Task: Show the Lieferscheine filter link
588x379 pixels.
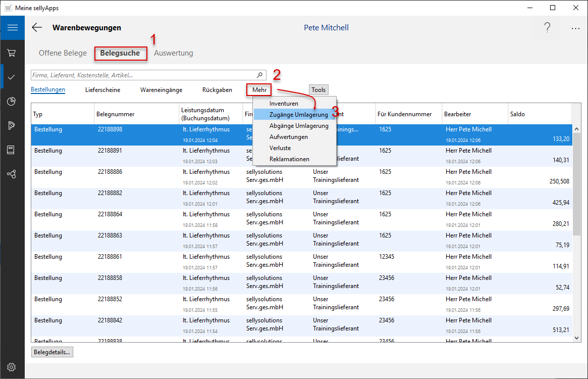Action: (102, 90)
